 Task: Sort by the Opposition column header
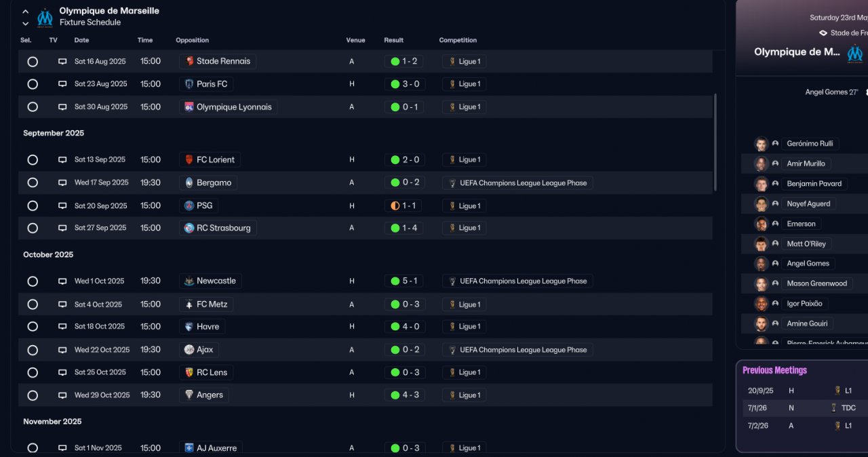(x=192, y=40)
